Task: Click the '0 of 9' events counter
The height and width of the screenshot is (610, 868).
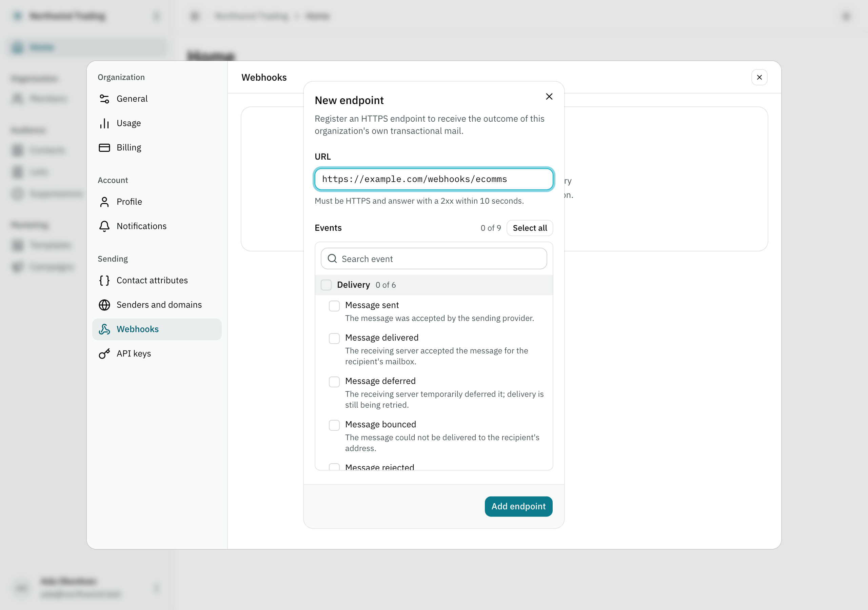Action: point(490,228)
